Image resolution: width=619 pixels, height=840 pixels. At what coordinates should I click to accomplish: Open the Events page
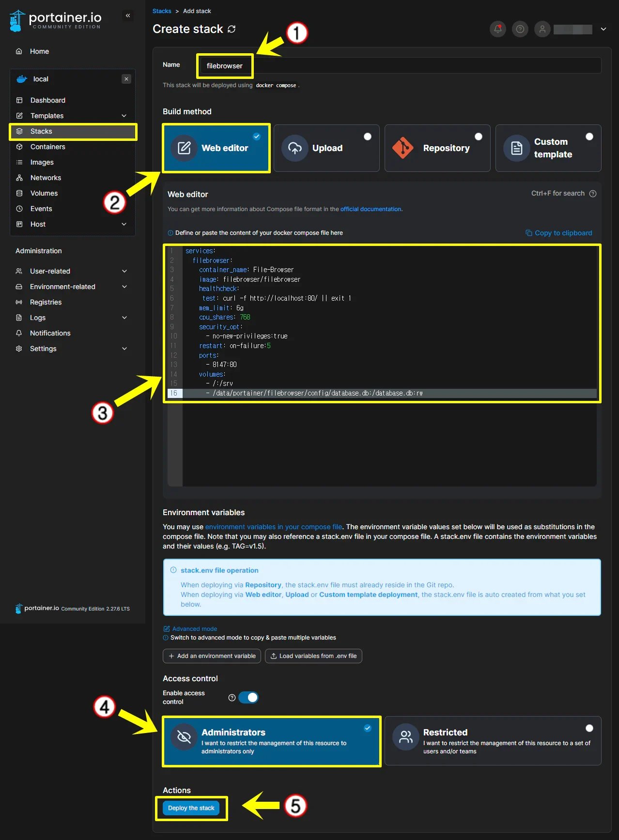(x=41, y=209)
